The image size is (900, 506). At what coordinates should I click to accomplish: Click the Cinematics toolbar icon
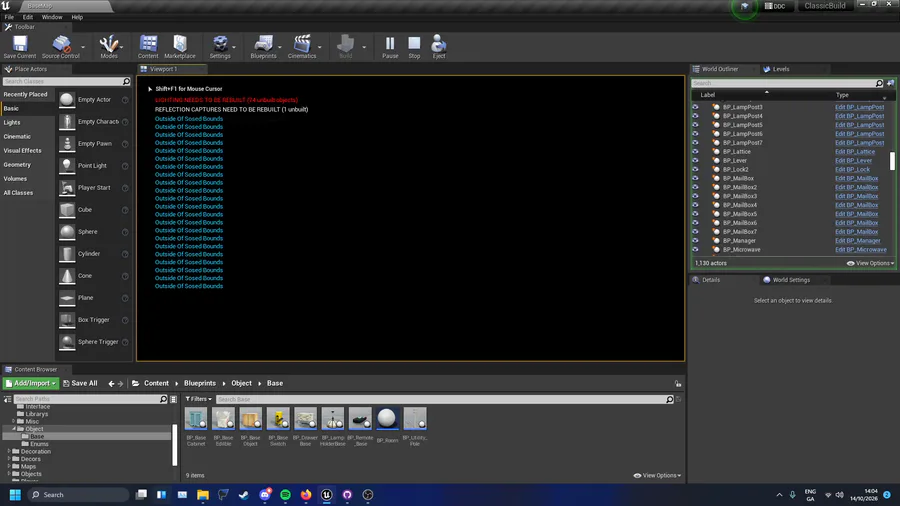tap(302, 46)
